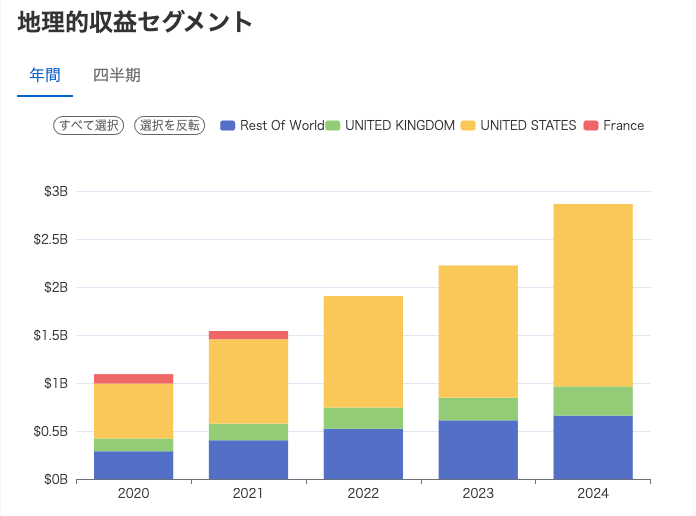Click the $0B y-axis label
The width and height of the screenshot is (696, 516).
click(56, 479)
